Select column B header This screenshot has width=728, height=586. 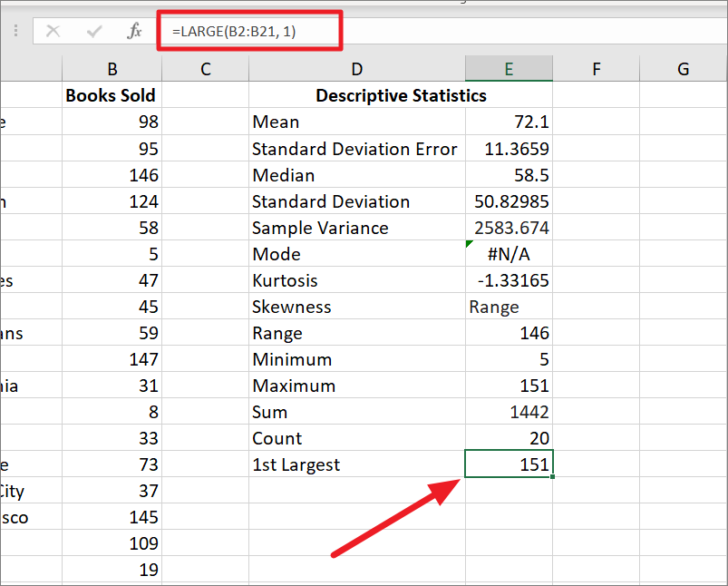click(x=112, y=68)
